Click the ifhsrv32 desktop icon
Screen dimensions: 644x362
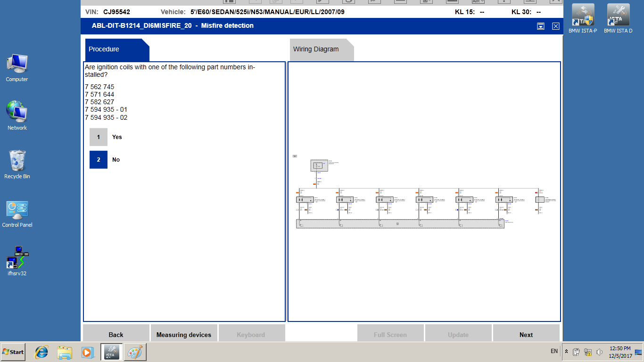pos(17,260)
